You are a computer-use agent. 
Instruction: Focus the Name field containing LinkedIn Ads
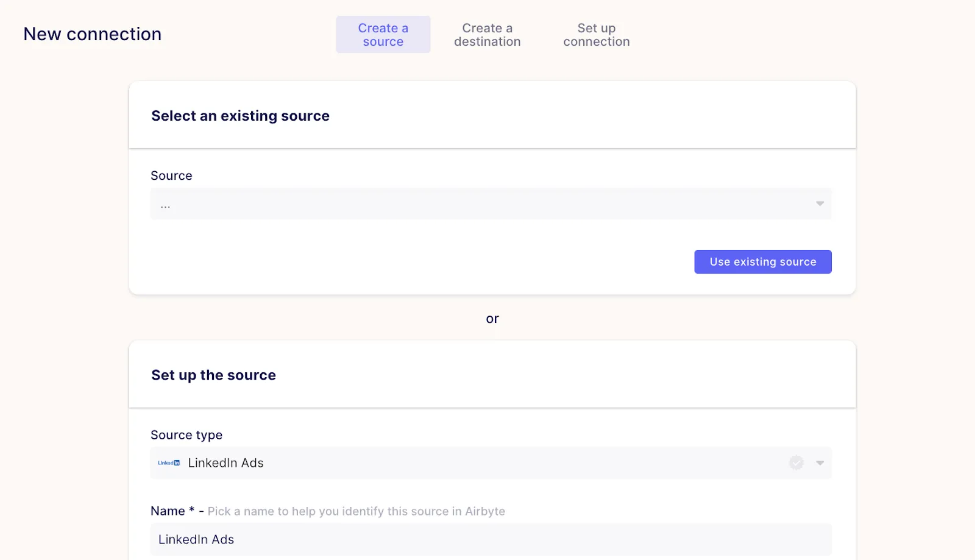491,539
